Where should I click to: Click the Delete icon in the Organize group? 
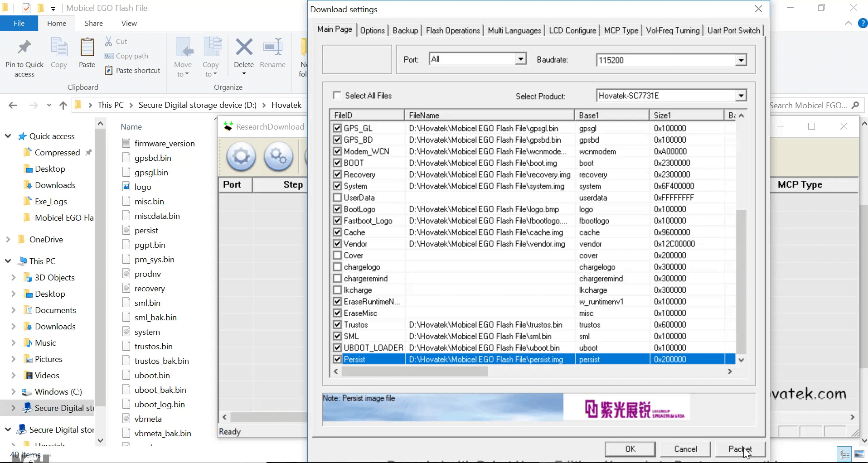coord(243,52)
